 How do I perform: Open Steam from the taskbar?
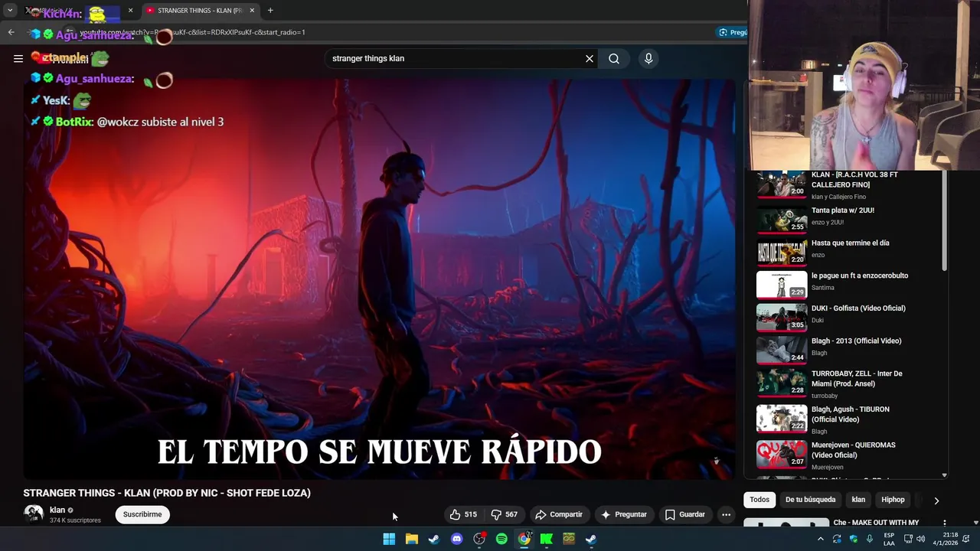[434, 539]
